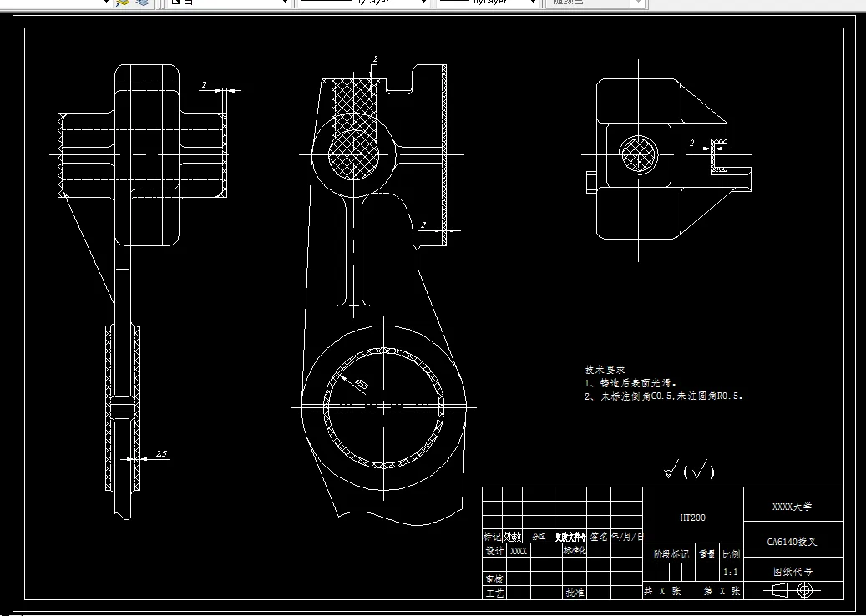The height and width of the screenshot is (616, 866).
Task: Select the 标准化 cell text
Action: 575,550
